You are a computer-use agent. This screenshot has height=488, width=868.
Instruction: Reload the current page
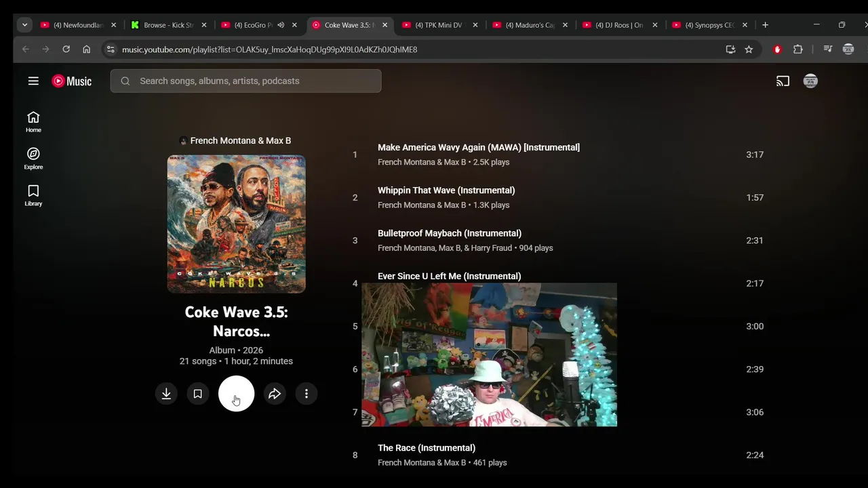tap(66, 49)
